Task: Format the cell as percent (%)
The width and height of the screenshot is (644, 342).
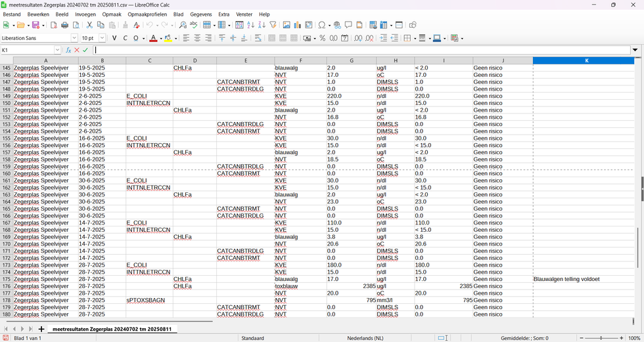Action: 323,38
